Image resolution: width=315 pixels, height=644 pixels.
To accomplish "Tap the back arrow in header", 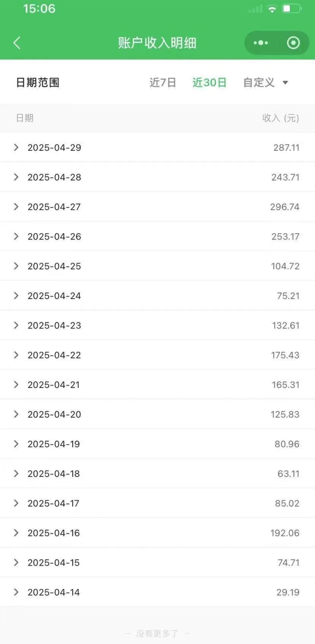I will [17, 43].
